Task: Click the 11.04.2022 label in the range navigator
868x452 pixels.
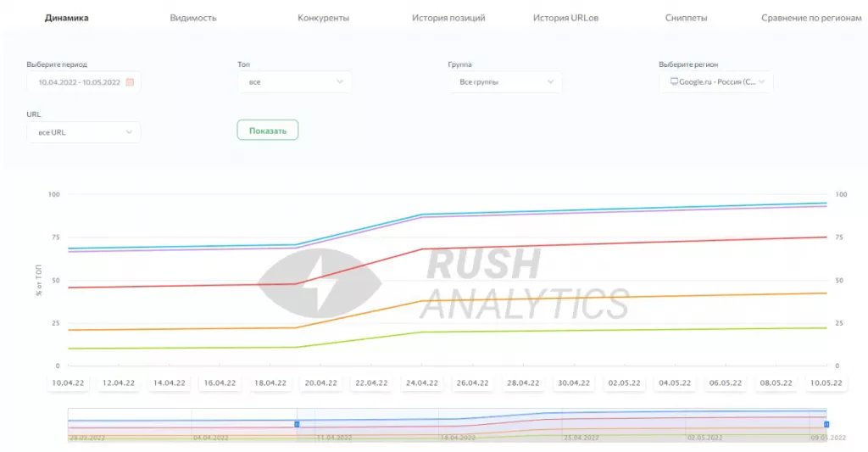Action: [334, 438]
